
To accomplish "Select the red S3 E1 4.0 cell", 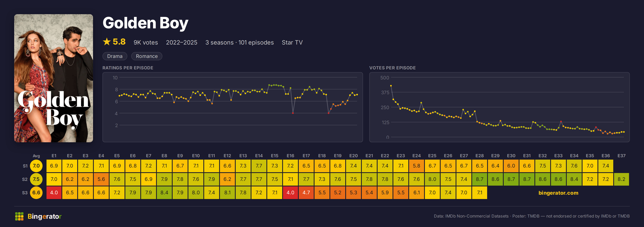I will [54, 193].
